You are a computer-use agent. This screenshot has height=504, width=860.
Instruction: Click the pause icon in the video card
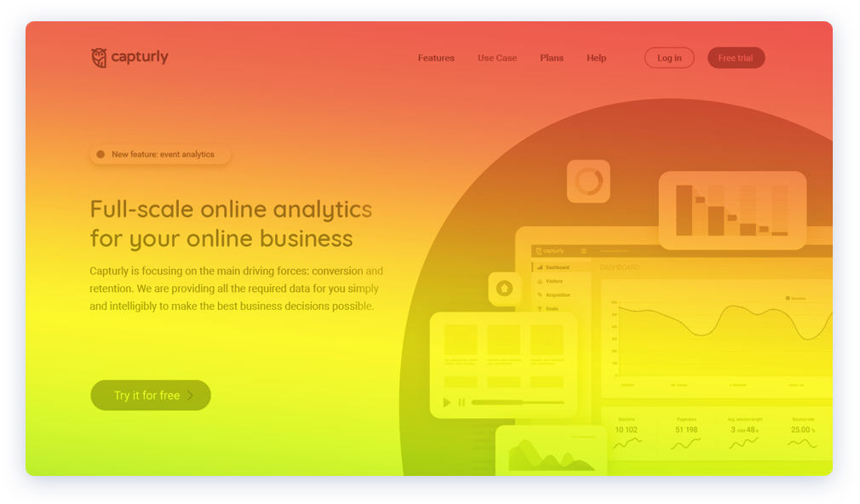point(462,403)
